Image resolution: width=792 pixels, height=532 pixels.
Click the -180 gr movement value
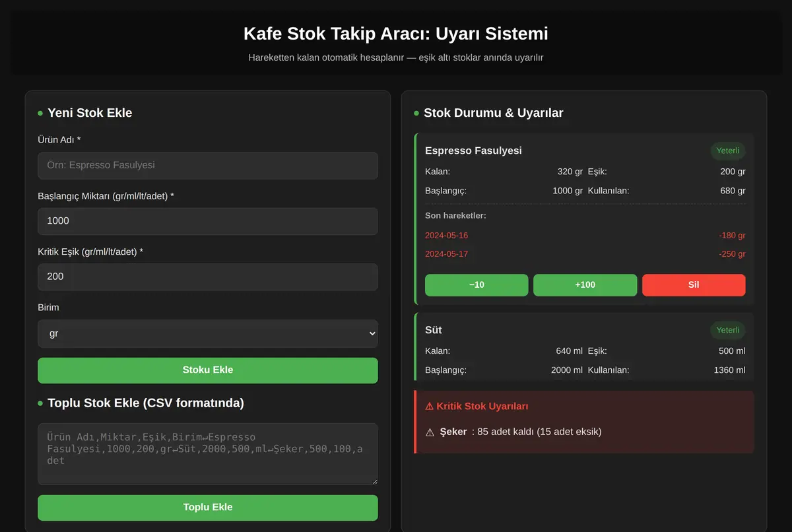732,236
